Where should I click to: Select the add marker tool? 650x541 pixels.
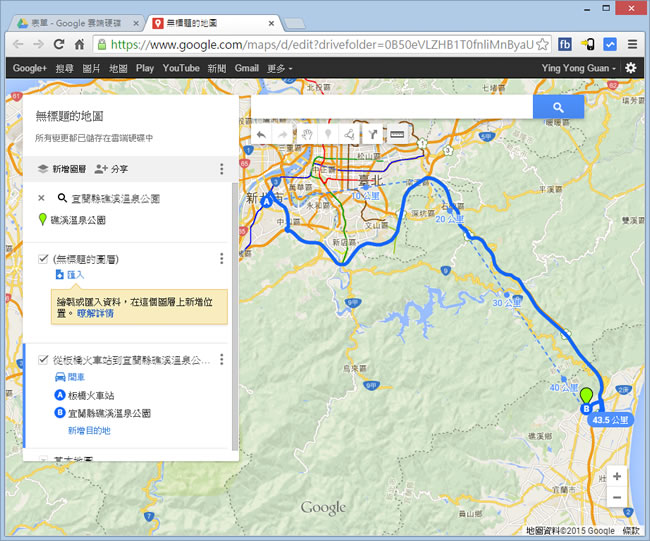coord(328,134)
